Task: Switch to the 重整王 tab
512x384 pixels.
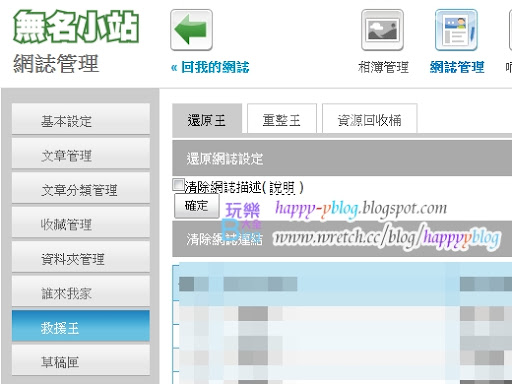Action: pos(282,119)
